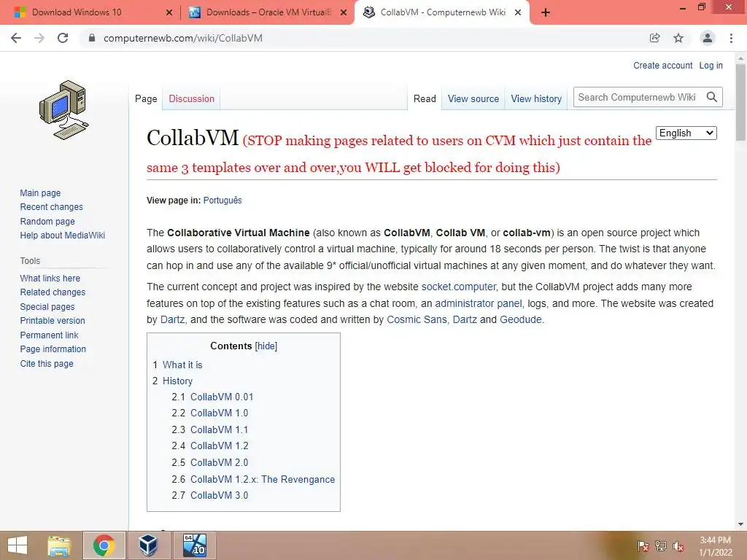Click the address bar URL
Screen dimensions: 747x560
click(x=183, y=38)
